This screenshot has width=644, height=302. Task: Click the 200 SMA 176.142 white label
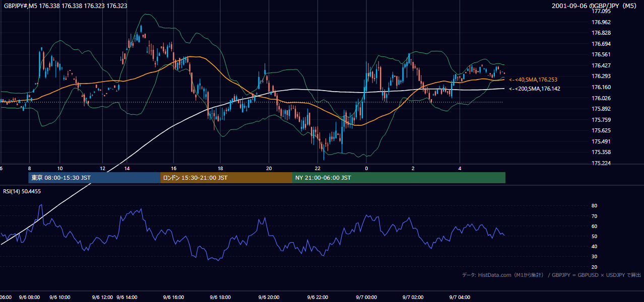tap(535, 89)
